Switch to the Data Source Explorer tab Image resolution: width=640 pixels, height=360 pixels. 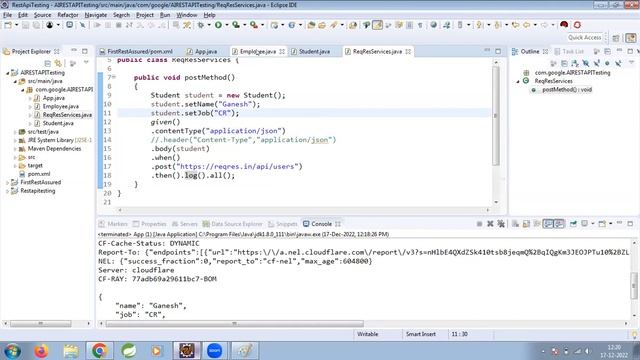click(233, 224)
